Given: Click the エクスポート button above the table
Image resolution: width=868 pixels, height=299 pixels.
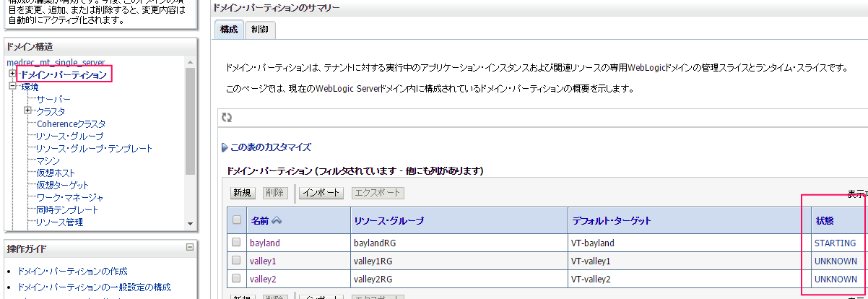Looking at the screenshot, I should (377, 193).
